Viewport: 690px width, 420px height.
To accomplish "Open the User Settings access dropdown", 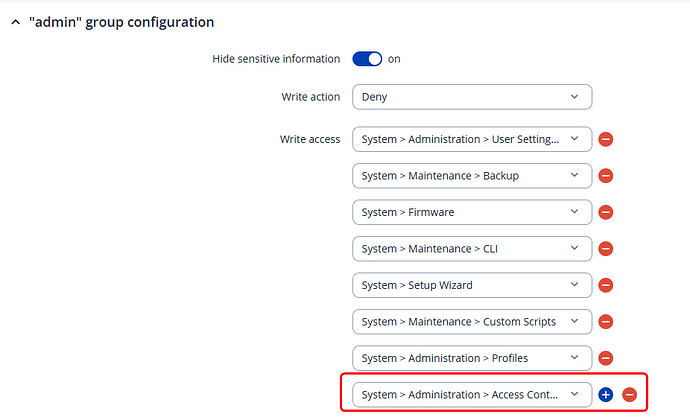I will point(472,139).
